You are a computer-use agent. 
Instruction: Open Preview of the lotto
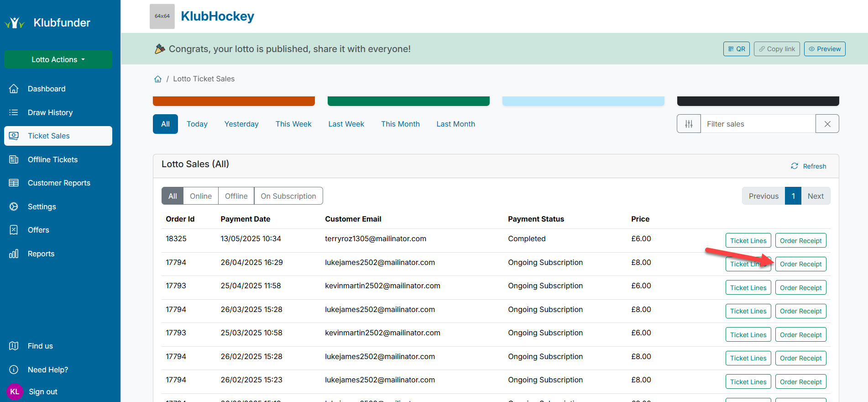point(824,49)
